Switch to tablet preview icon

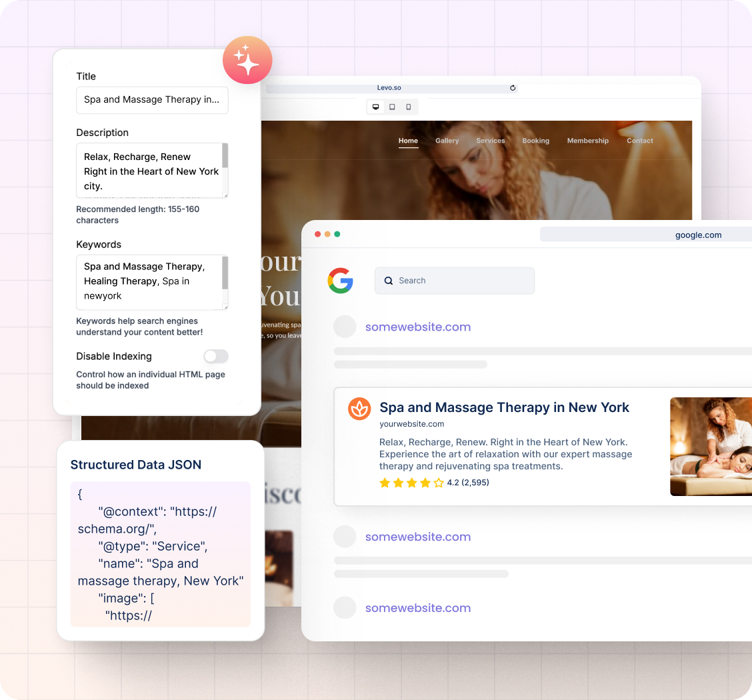pos(392,107)
